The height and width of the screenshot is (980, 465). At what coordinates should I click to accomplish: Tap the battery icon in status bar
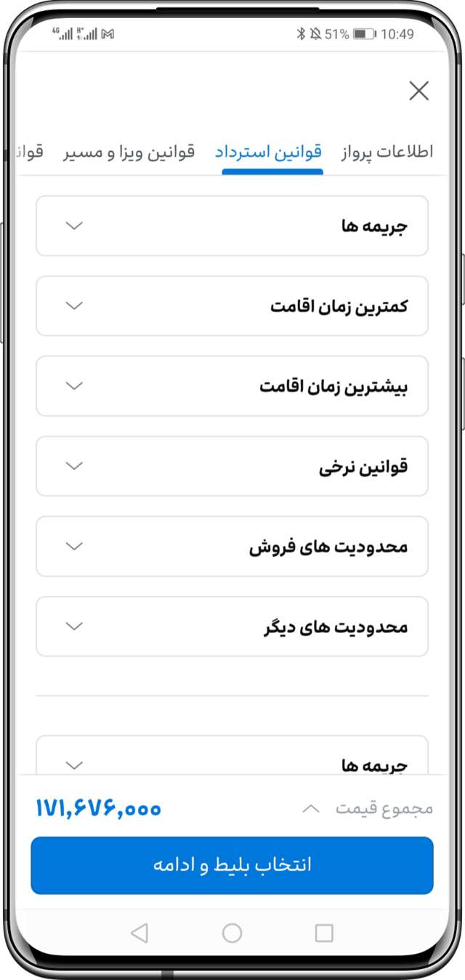pyautogui.click(x=363, y=34)
